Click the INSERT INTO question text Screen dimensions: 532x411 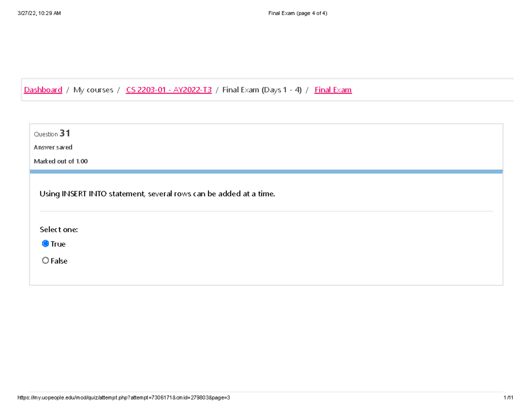[x=157, y=194]
